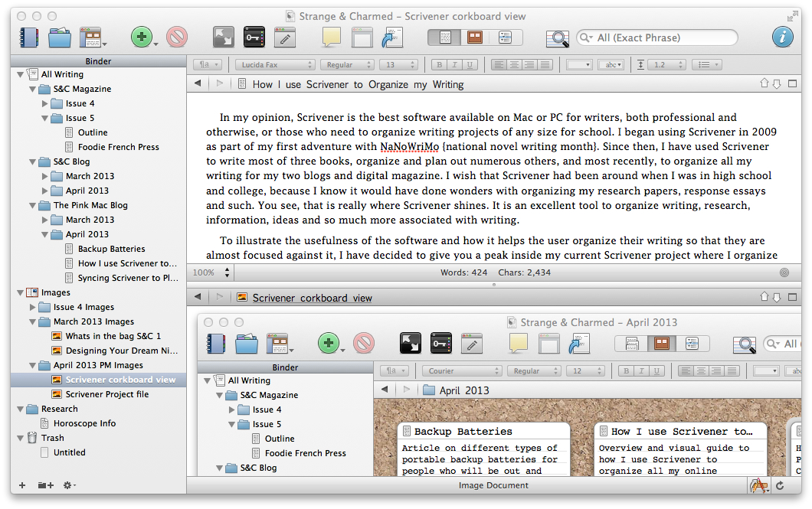The height and width of the screenshot is (509, 812).
Task: Open the text color swatch dropdown
Action: (x=579, y=64)
